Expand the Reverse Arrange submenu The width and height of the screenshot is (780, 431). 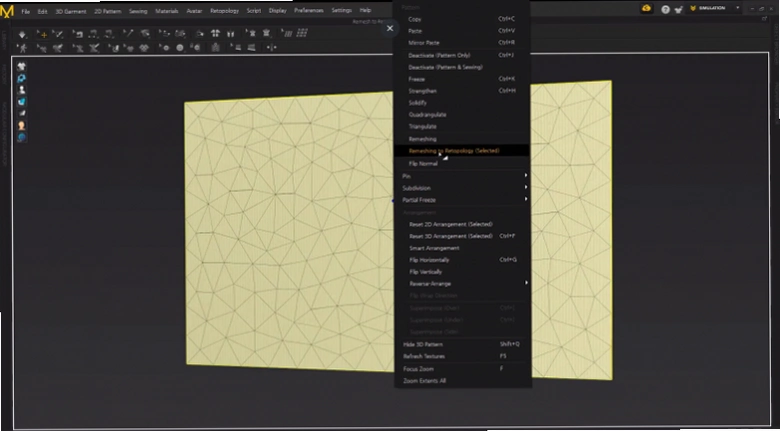[x=463, y=284]
